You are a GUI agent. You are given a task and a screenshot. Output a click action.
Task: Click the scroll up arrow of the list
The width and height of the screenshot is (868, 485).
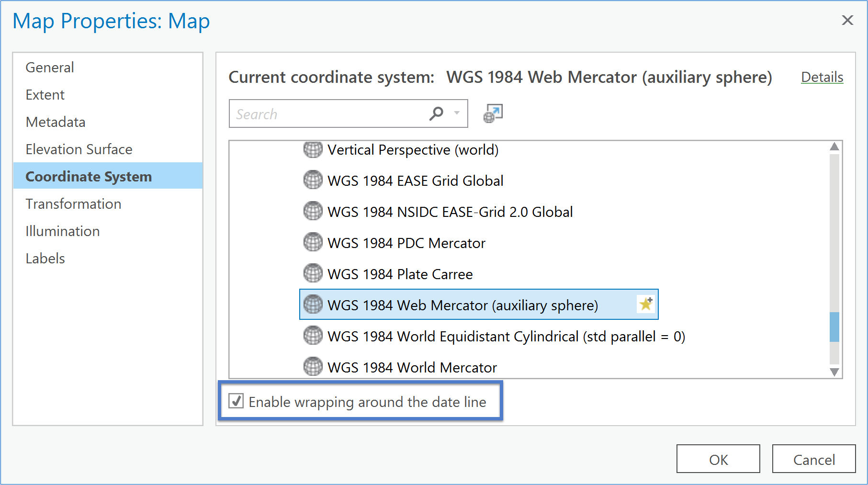pyautogui.click(x=834, y=147)
